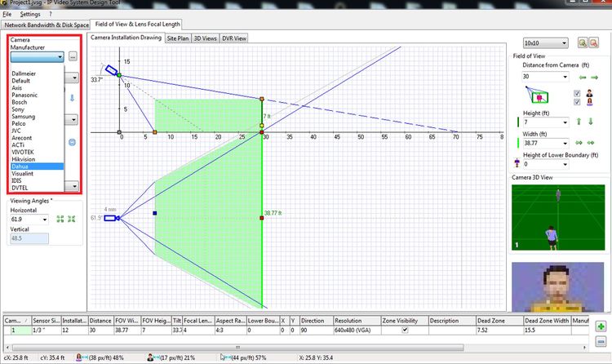Click the green add camera plus button
Image resolution: width=612 pixels, height=364 pixels.
point(601,326)
